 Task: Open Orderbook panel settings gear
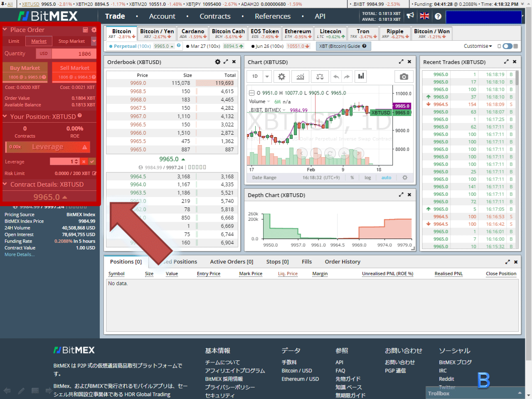[218, 62]
